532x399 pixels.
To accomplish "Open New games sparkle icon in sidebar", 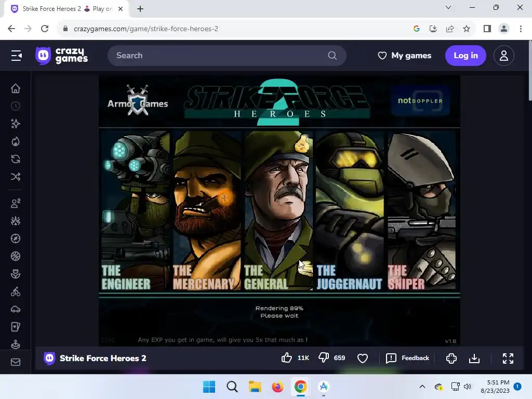I will [16, 124].
